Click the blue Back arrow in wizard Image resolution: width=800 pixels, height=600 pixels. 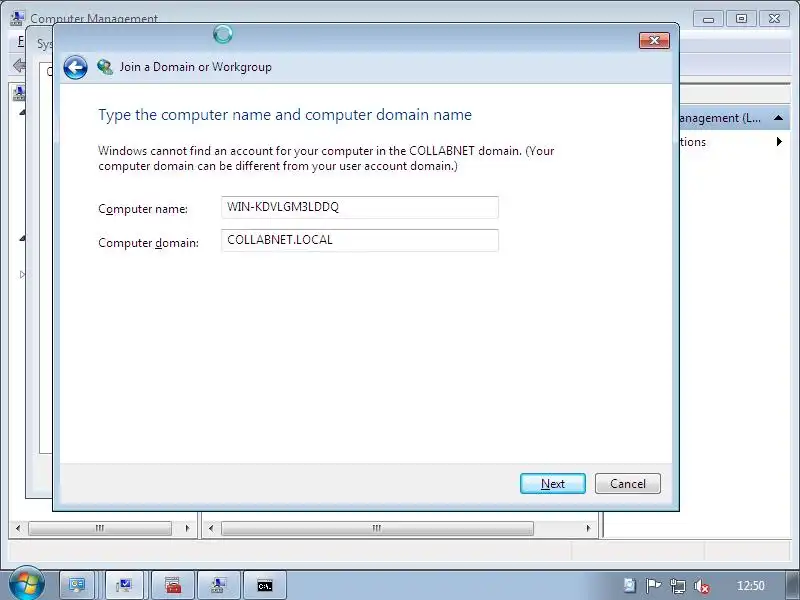(x=75, y=67)
